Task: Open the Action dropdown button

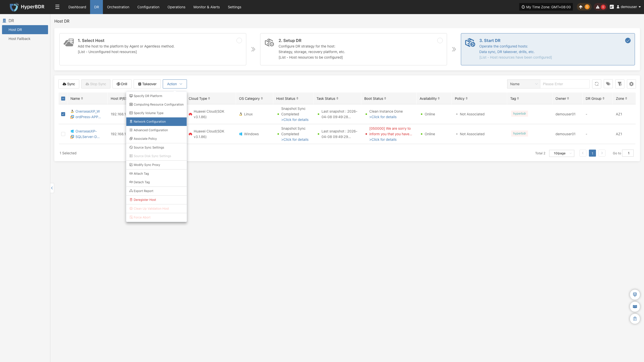Action: click(x=175, y=84)
